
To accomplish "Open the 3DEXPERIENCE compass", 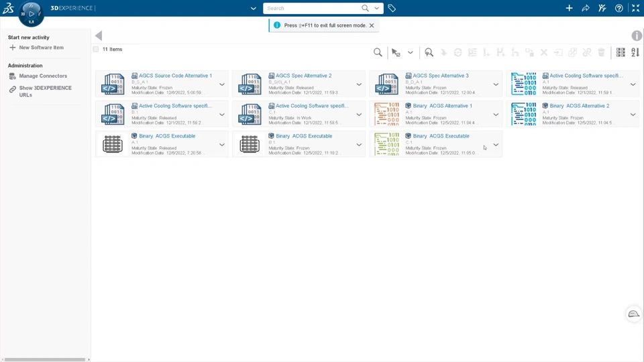I will (x=32, y=13).
